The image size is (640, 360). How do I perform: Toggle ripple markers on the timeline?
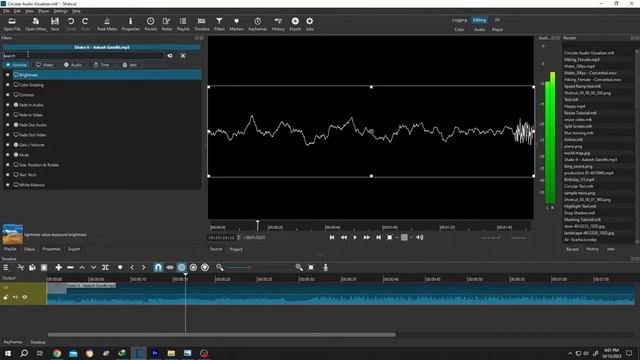coord(205,267)
